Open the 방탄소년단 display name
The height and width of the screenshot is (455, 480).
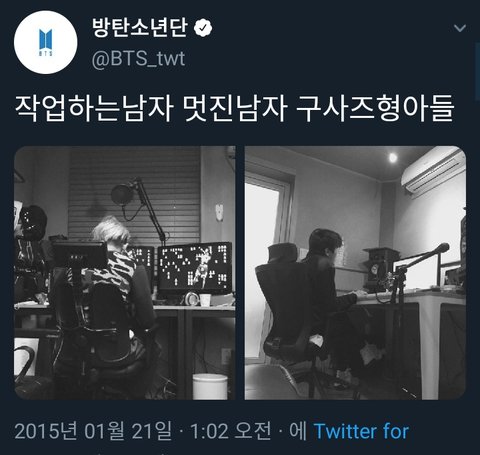(x=140, y=28)
